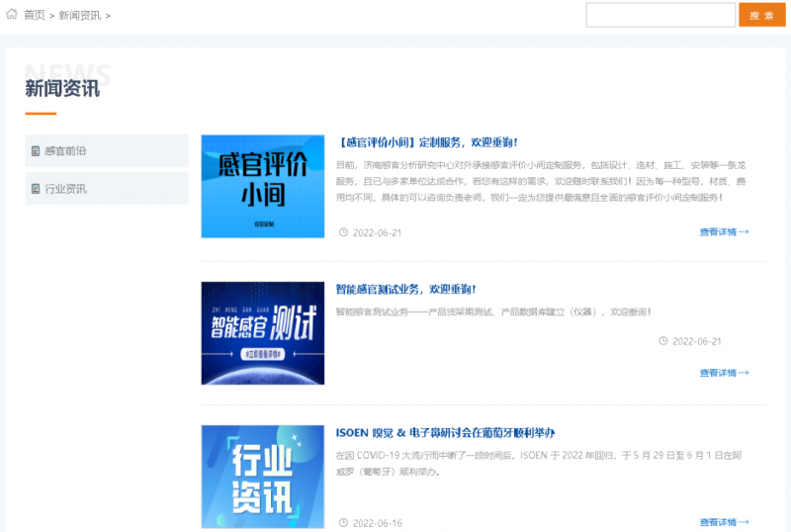
Task: Open ISOEN 嗅觉 & 电子鼻研讨会 article title
Action: [445, 433]
